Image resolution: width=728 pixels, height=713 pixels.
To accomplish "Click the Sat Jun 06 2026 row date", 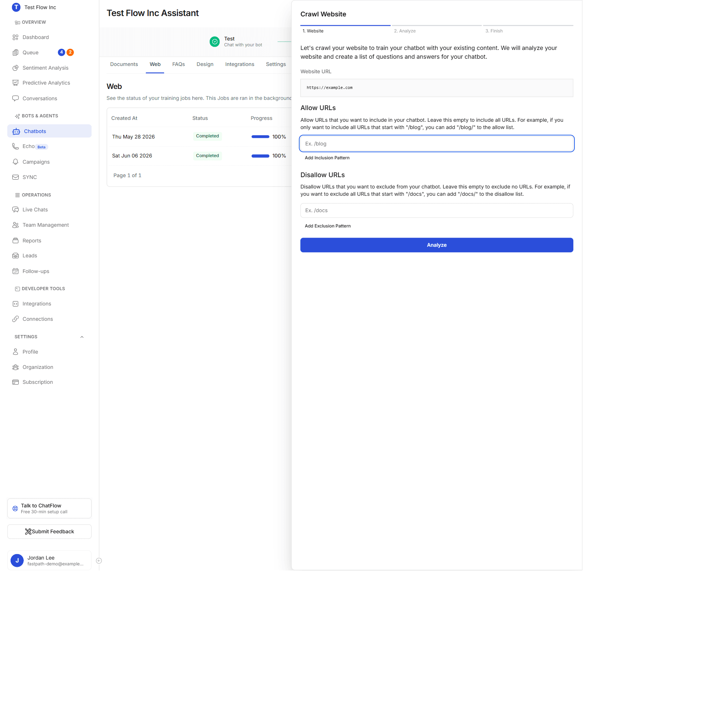I will coord(132,156).
